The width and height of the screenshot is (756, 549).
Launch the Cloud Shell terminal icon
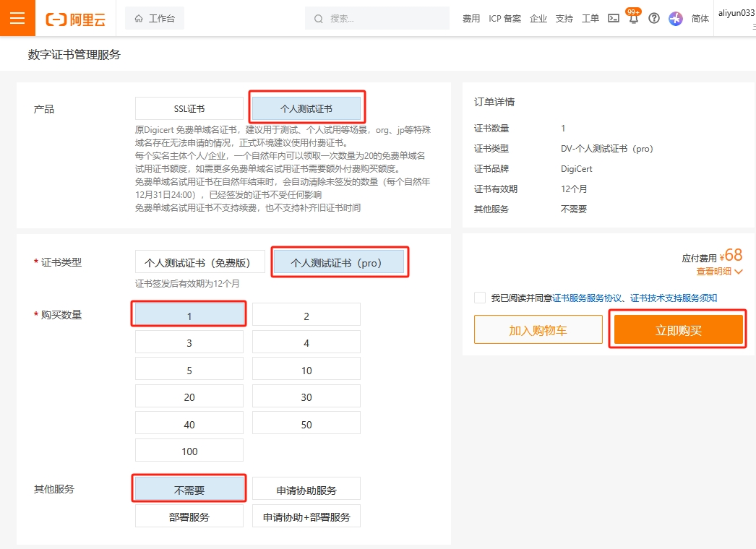[614, 18]
